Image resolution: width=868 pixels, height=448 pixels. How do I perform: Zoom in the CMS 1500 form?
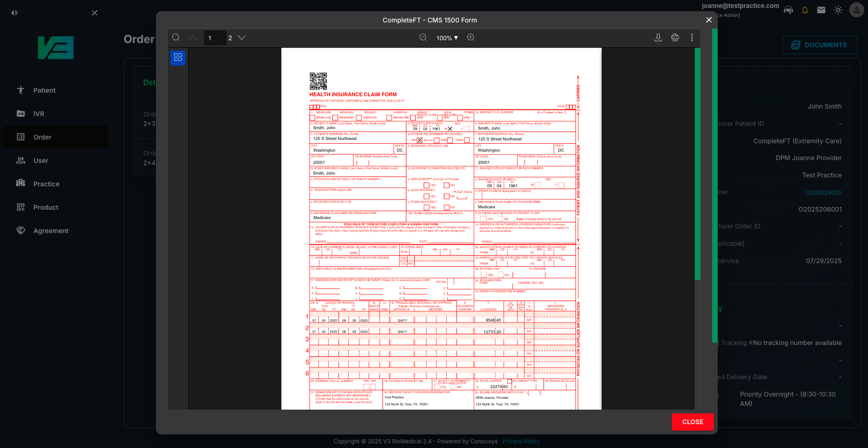(471, 37)
